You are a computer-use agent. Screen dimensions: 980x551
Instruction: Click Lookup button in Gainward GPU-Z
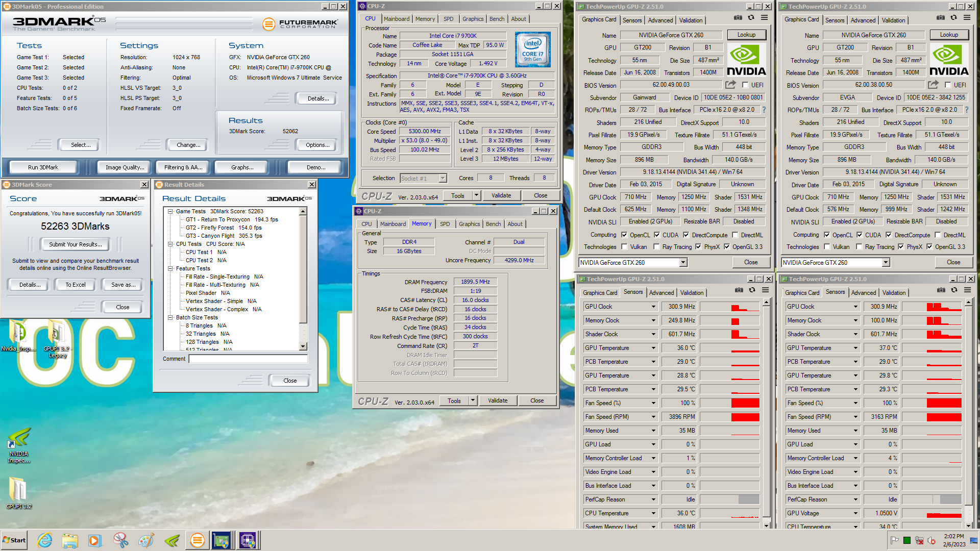[746, 35]
